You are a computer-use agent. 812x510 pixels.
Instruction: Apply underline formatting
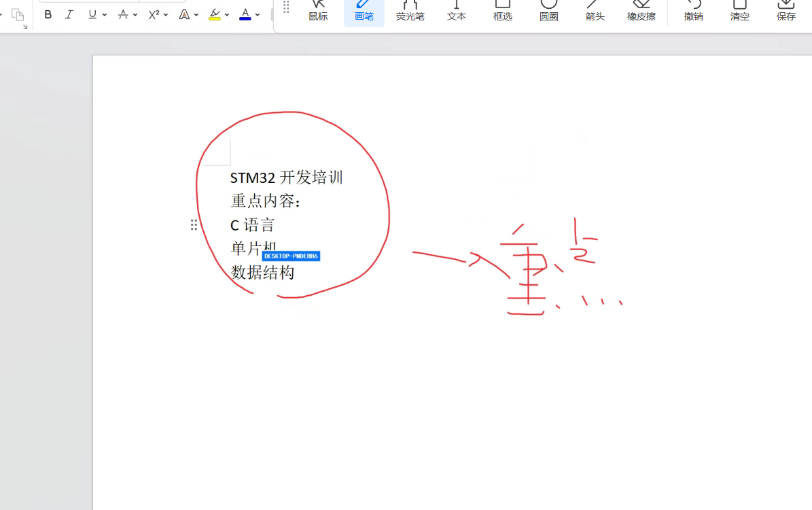pyautogui.click(x=92, y=14)
